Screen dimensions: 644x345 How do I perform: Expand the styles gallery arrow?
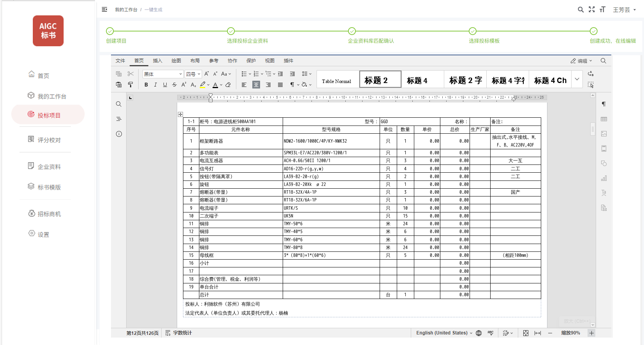[x=577, y=79]
